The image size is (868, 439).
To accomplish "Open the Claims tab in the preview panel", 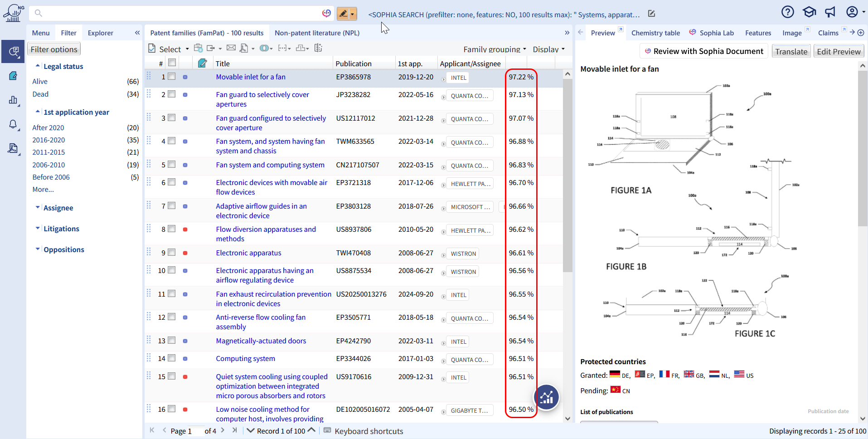I will (828, 33).
